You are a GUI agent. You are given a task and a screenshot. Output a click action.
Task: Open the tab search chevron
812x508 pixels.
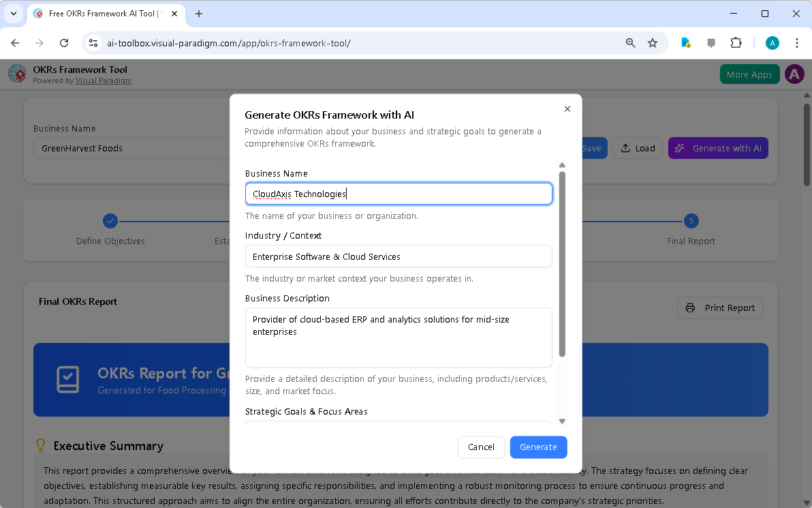tap(13, 14)
